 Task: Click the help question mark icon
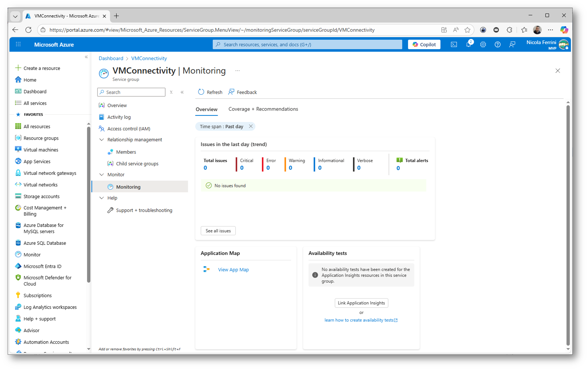(x=497, y=44)
